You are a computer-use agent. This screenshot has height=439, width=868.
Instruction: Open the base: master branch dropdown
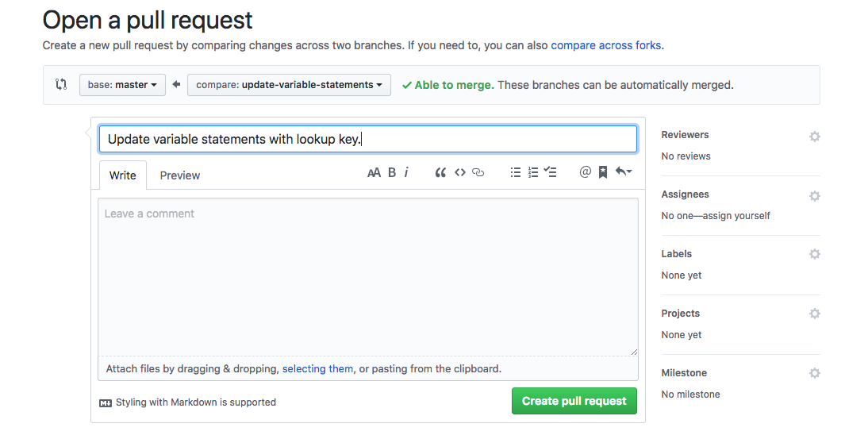click(122, 85)
